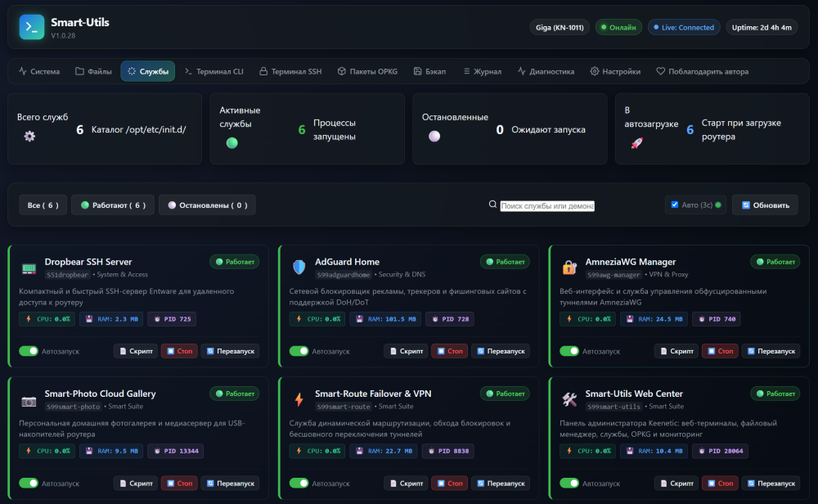Click the Обновить refresh button

766,205
